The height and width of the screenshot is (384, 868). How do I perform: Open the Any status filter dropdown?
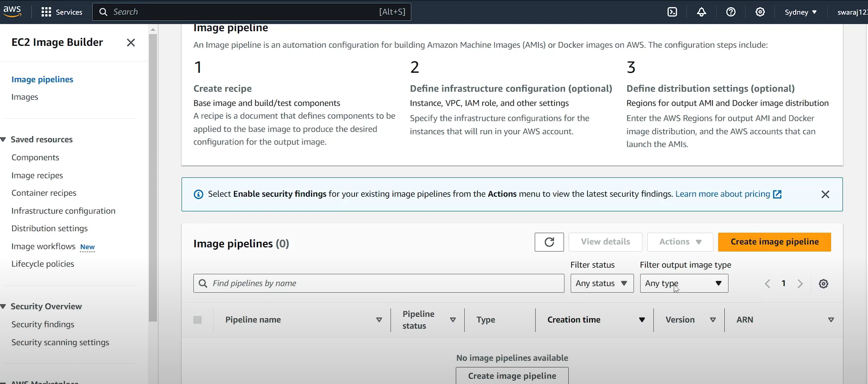click(602, 283)
